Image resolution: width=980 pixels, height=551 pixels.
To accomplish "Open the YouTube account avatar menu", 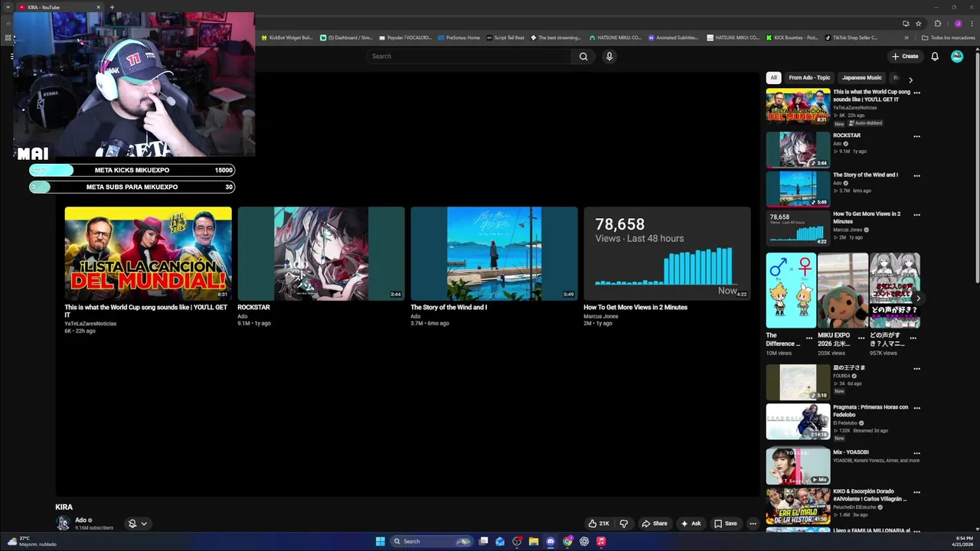I will [957, 56].
